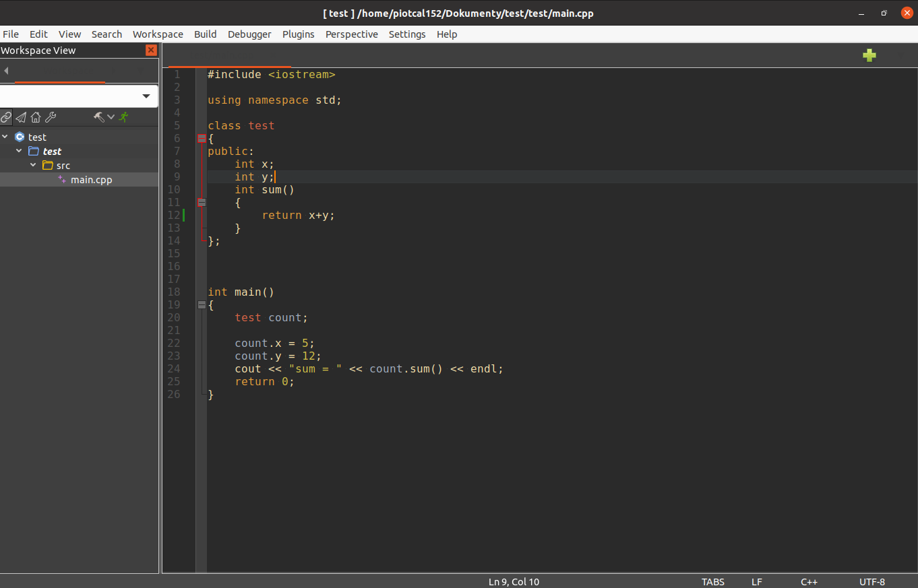Click the green plus icon in tab bar

pos(869,55)
